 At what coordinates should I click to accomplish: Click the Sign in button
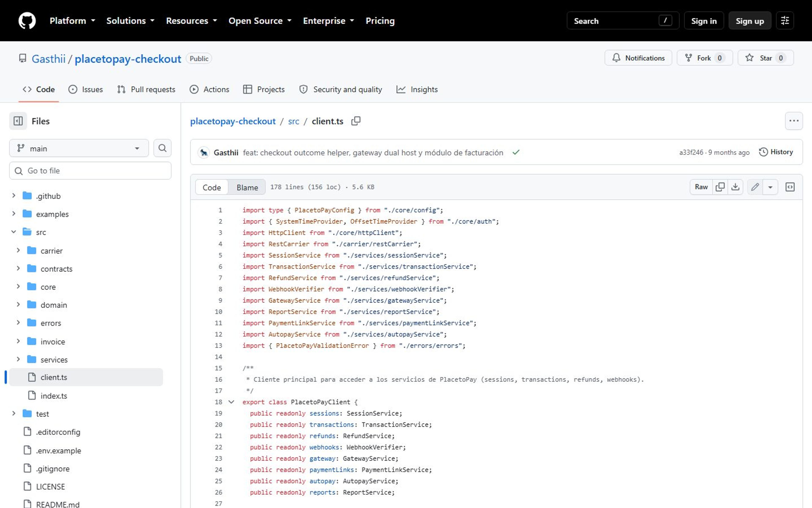pyautogui.click(x=704, y=21)
